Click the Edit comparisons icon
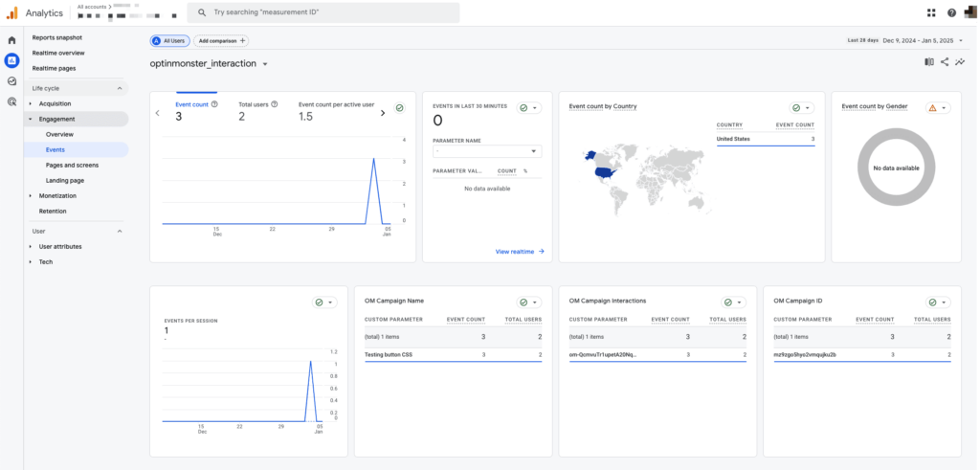This screenshot has width=980, height=470. (x=928, y=62)
